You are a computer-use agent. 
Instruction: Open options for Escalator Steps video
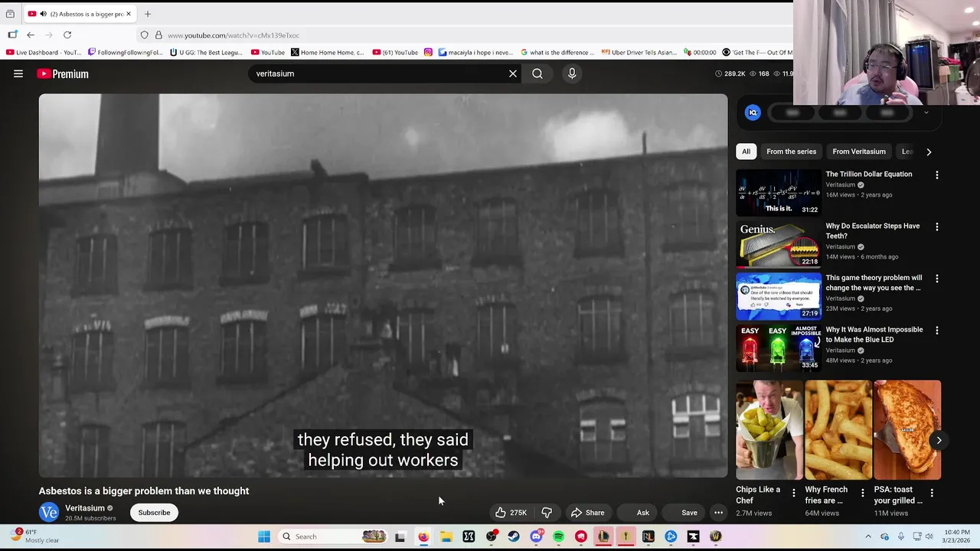[936, 227]
